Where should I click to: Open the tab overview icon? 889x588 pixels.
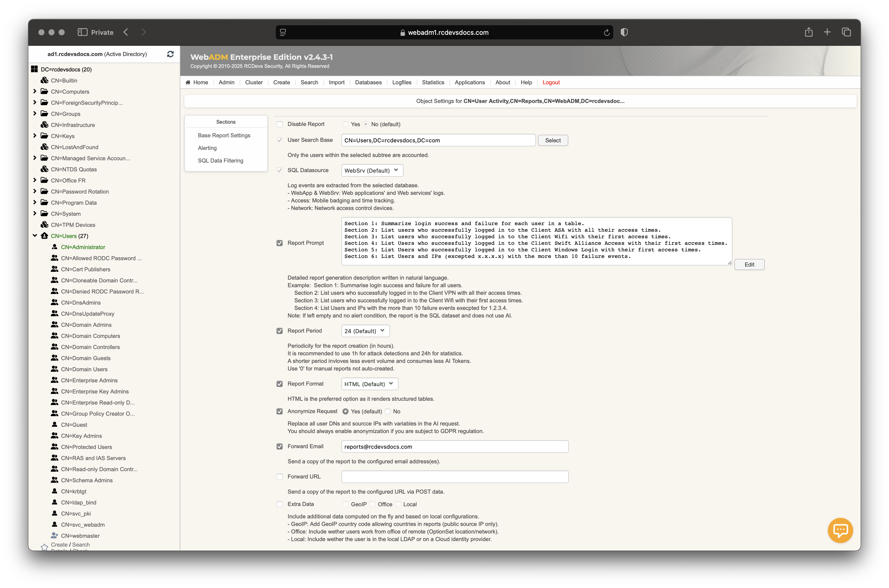pos(846,32)
